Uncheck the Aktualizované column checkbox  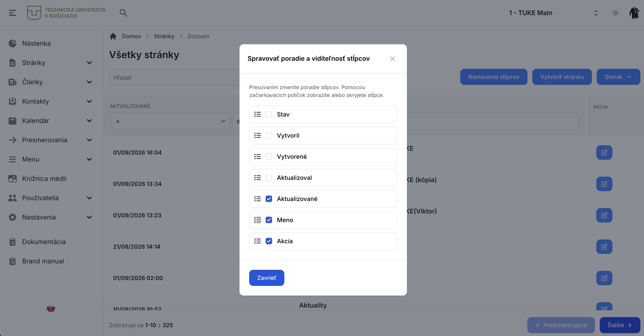(269, 199)
